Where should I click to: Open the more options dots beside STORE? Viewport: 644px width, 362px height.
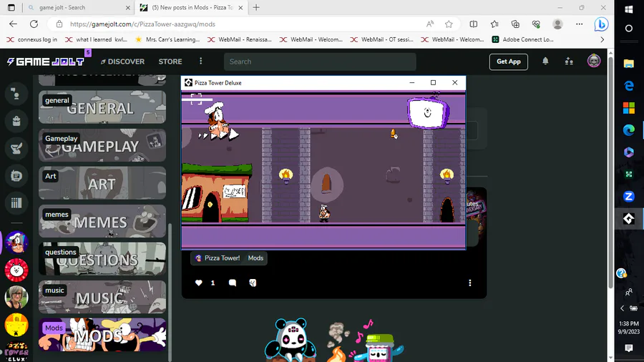(x=200, y=61)
